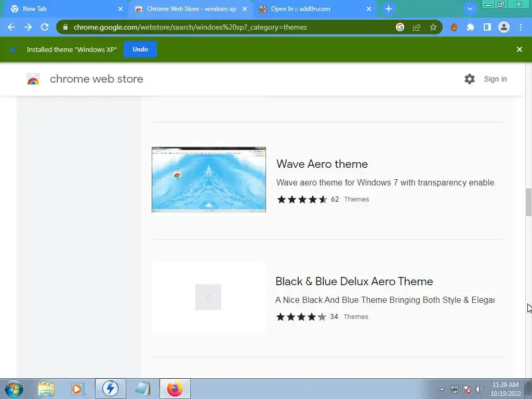Go back to the previous page
Image resolution: width=532 pixels, height=399 pixels.
tap(11, 27)
